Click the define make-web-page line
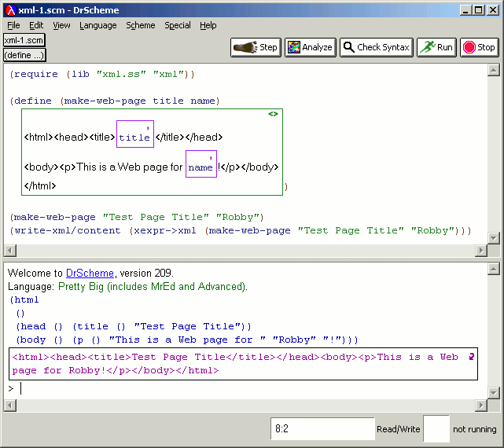The height and width of the screenshot is (448, 504). [x=115, y=101]
